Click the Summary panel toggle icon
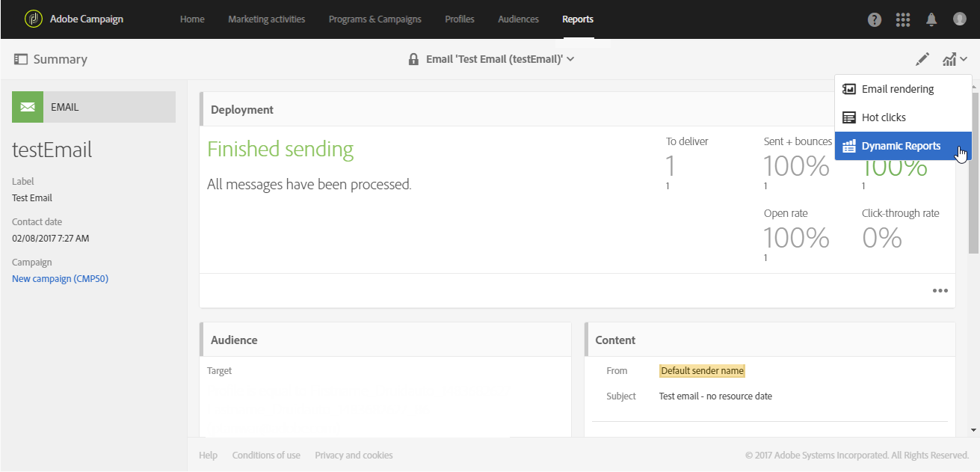 click(x=21, y=59)
